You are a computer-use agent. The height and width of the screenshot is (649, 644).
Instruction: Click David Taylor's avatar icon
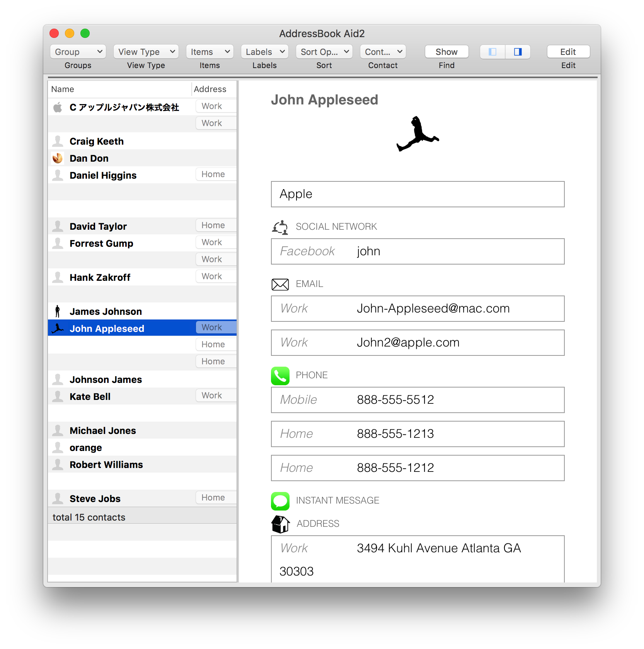pyautogui.click(x=58, y=226)
